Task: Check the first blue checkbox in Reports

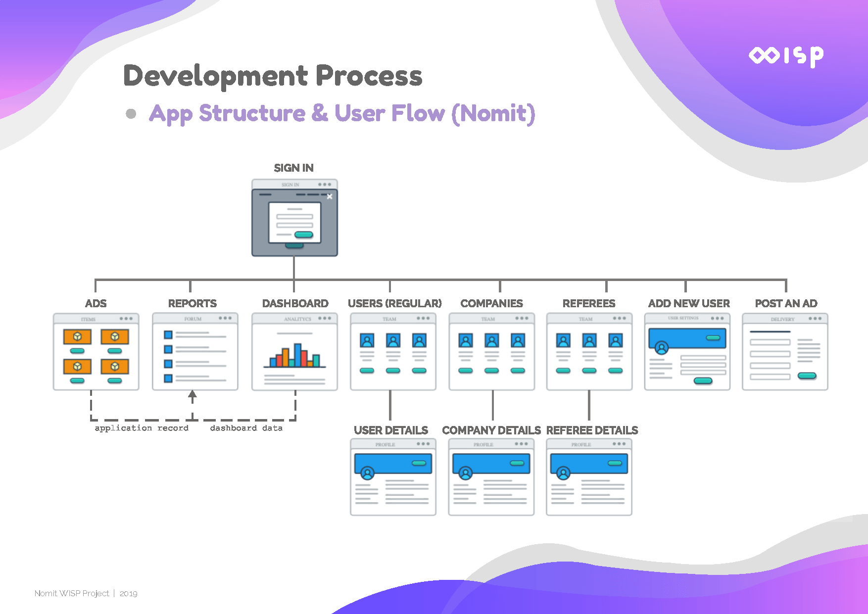Action: [x=168, y=335]
